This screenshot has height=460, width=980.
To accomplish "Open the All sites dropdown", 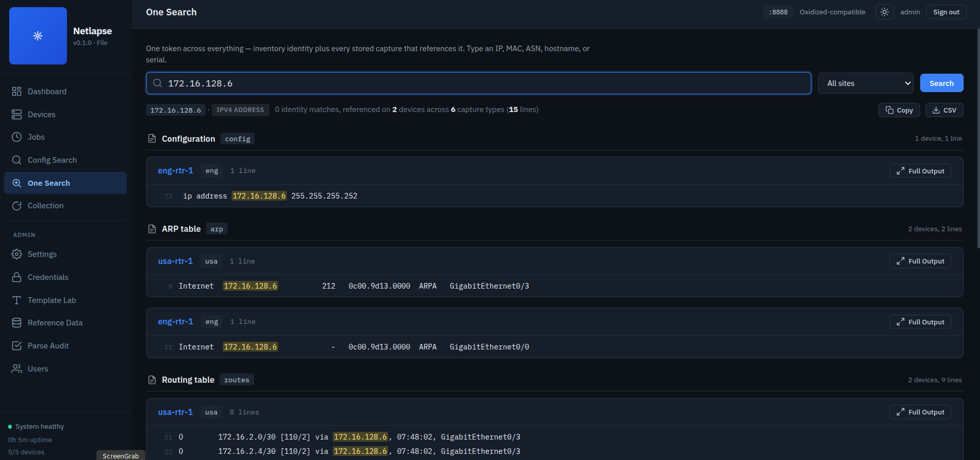I will point(866,83).
